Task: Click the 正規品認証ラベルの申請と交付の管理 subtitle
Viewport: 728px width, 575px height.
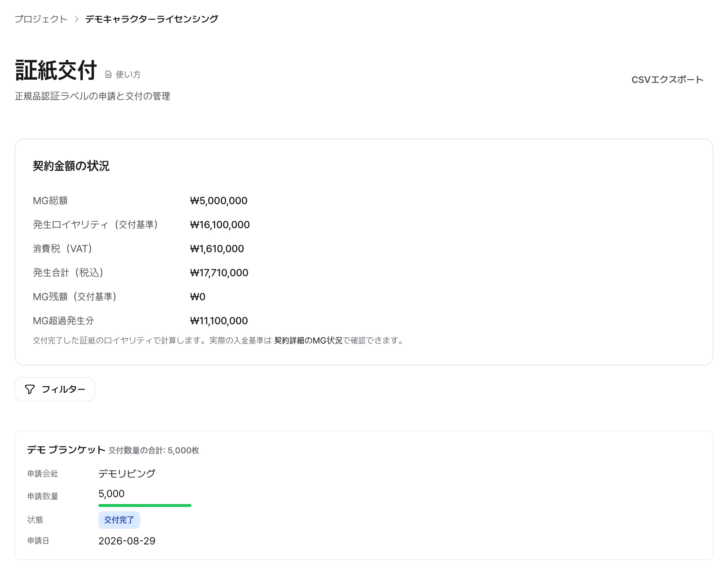Action: 92,96
